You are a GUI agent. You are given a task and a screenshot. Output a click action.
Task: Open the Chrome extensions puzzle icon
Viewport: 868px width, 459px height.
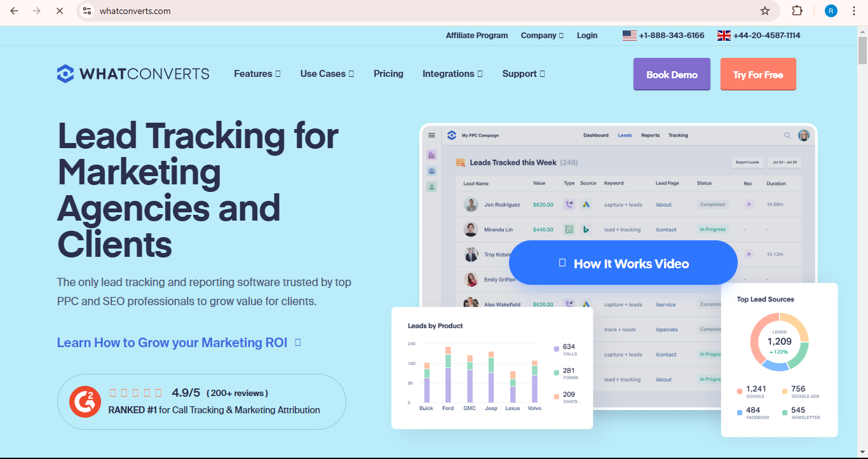[797, 11]
